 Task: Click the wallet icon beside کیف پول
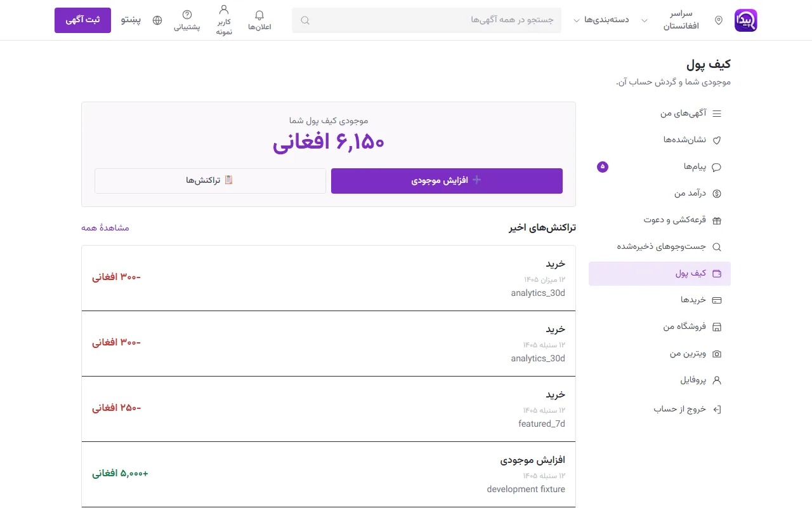(x=717, y=274)
